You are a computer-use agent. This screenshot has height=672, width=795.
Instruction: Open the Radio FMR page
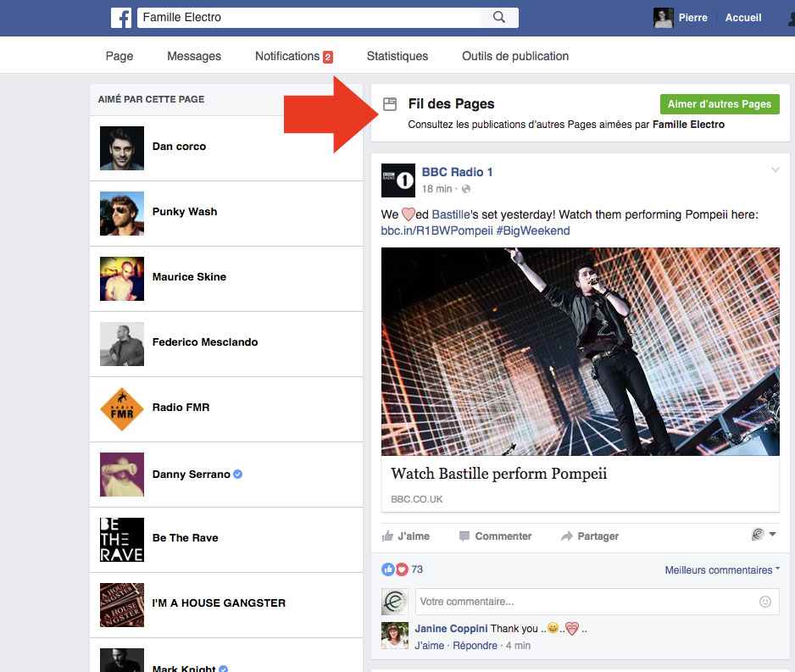(181, 408)
